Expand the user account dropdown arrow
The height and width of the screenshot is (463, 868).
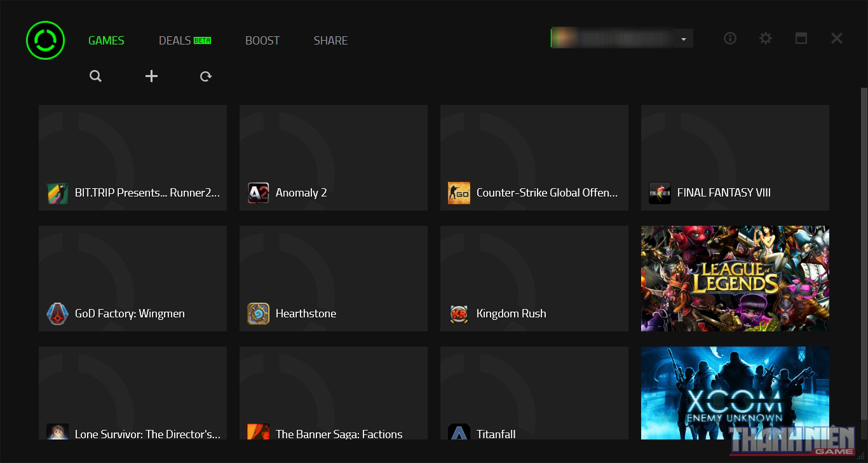tap(684, 39)
